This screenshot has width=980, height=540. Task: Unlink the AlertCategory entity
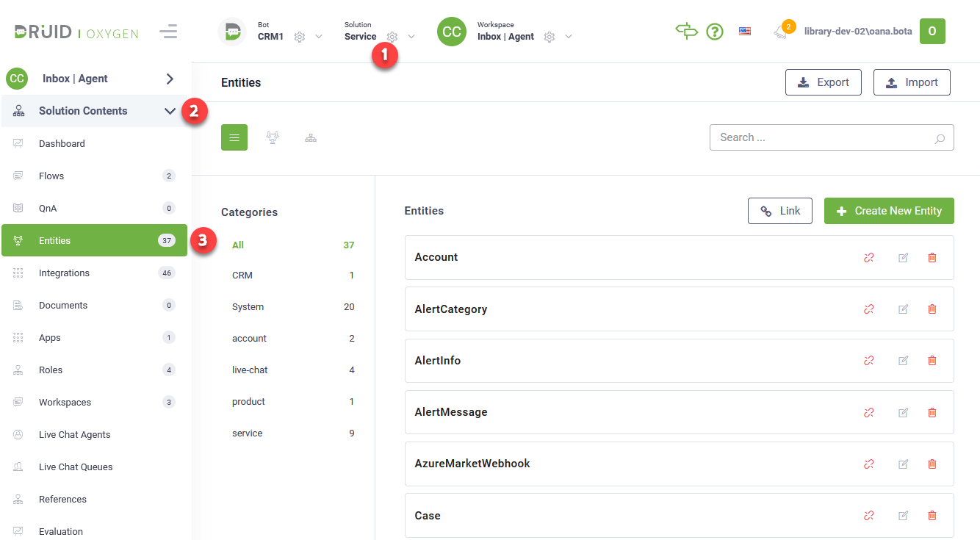869,309
